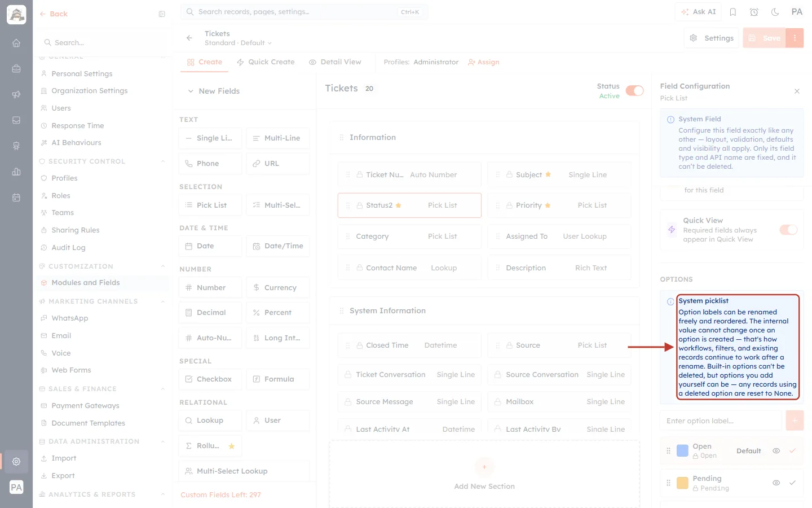
Task: Switch to the Quick Create tab
Action: (x=266, y=62)
